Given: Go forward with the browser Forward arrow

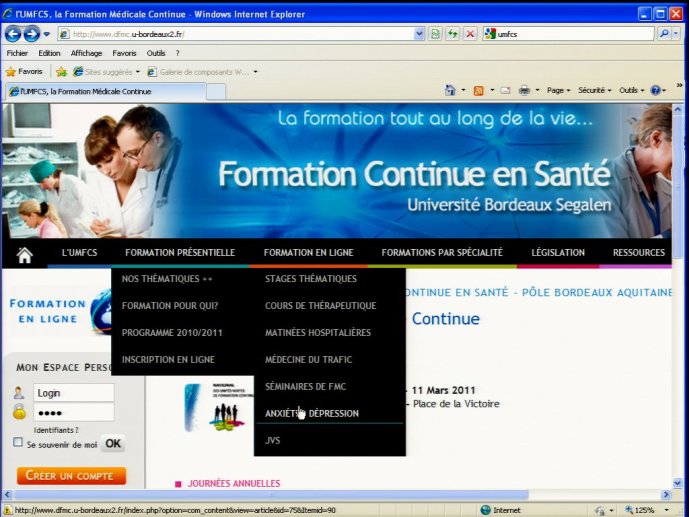Looking at the screenshot, I should [x=31, y=34].
